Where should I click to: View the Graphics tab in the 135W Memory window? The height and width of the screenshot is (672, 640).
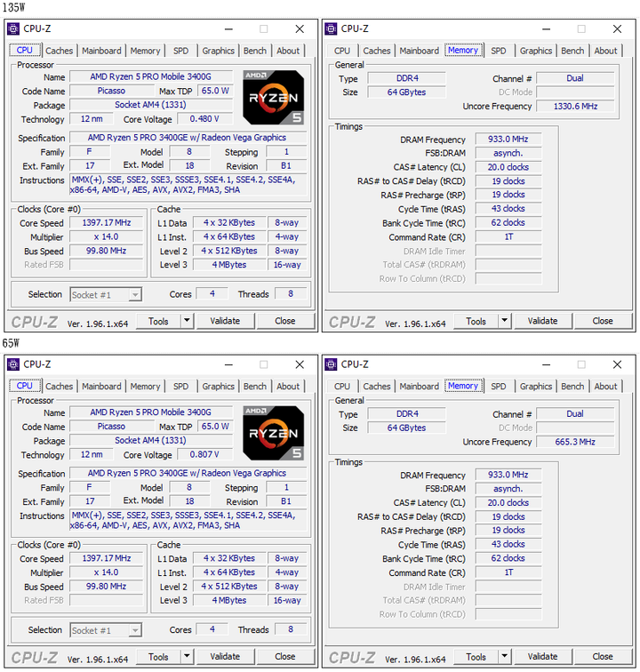coord(536,51)
